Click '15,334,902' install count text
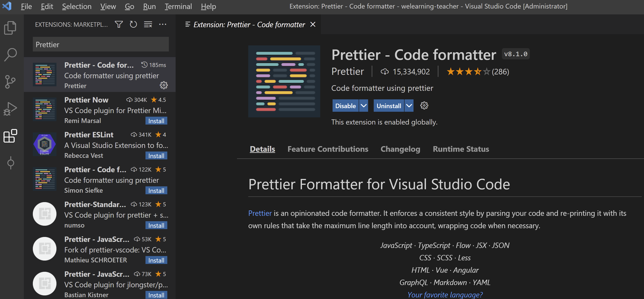 [411, 72]
